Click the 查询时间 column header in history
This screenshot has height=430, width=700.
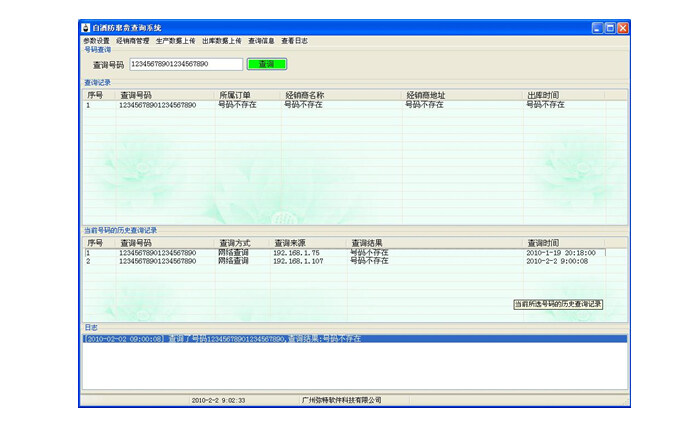click(543, 243)
